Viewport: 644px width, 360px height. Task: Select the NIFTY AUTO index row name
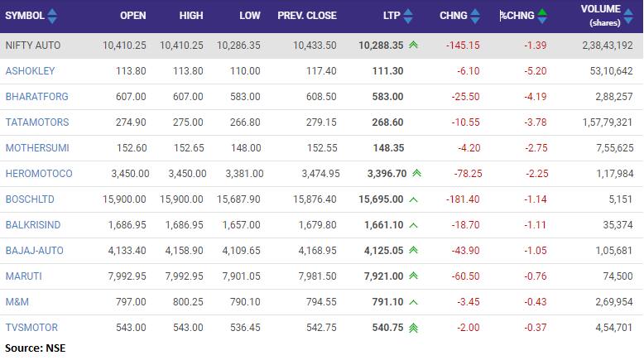33,46
